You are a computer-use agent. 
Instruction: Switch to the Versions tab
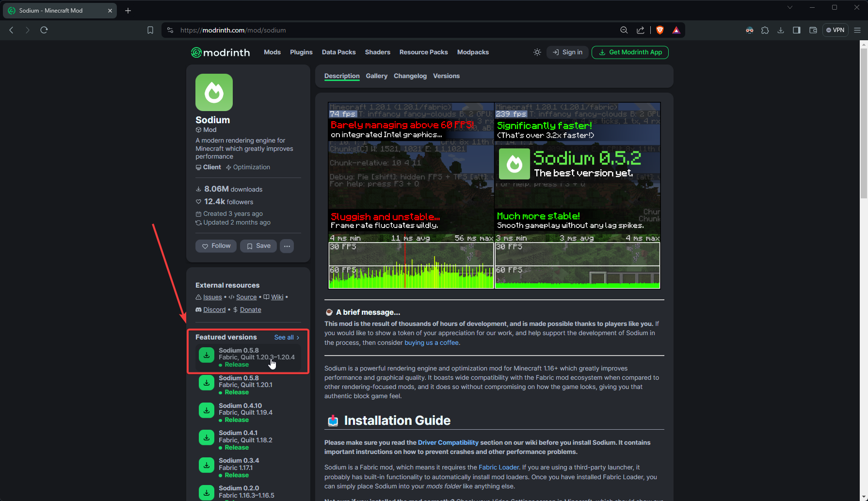(446, 76)
